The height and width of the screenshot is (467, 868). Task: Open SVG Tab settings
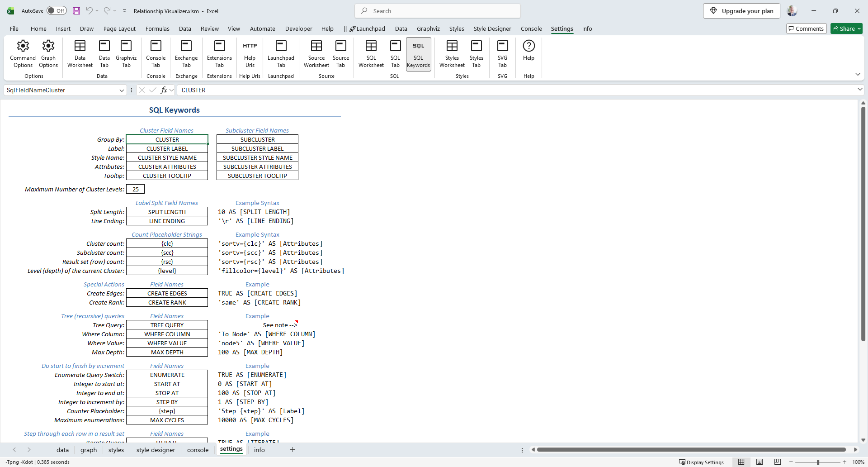(x=502, y=53)
